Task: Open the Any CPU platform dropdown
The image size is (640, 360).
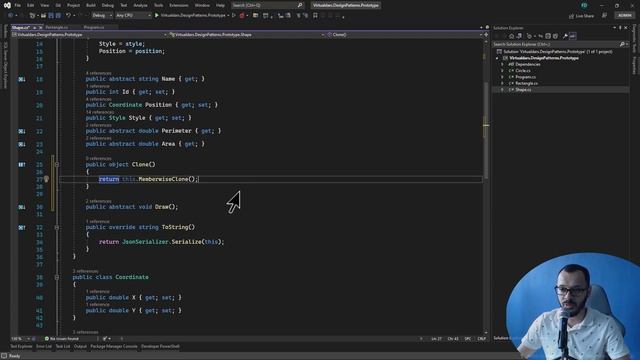Action: click(133, 16)
